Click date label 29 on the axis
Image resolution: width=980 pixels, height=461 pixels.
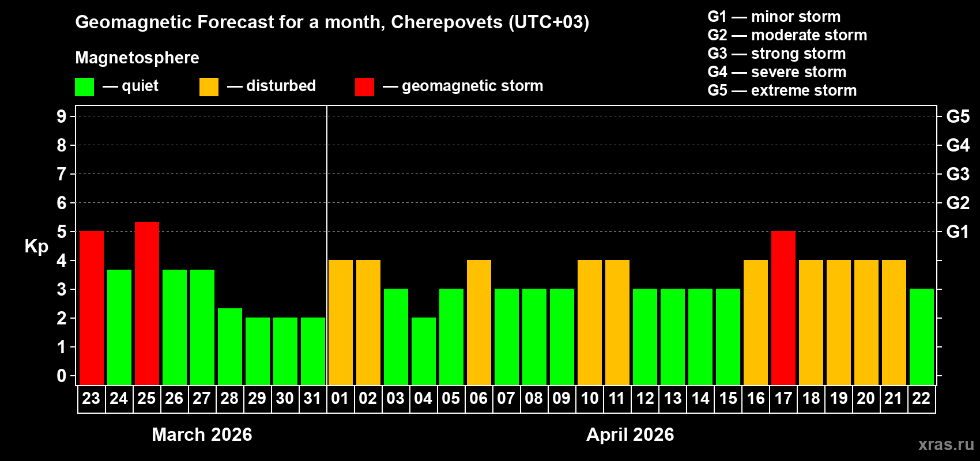click(257, 398)
